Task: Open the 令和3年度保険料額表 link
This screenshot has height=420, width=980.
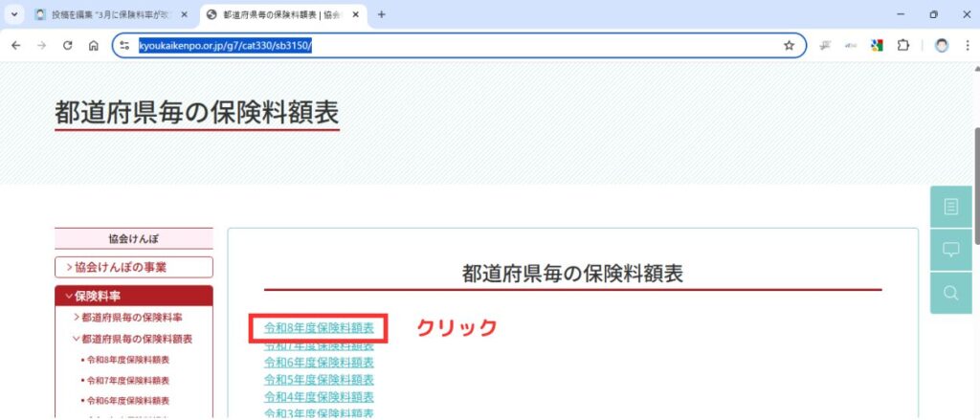Action: 319,413
